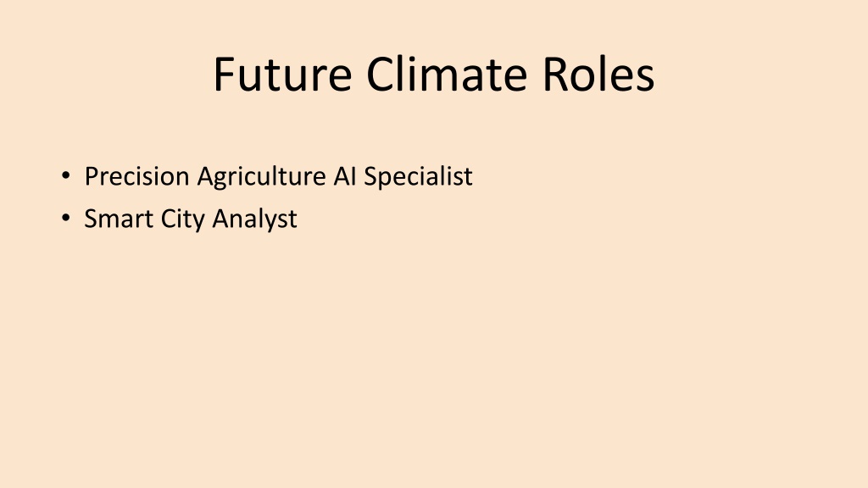Click the bullet marker before Precision Agriculture
The width and height of the screenshot is (868, 488).
(x=66, y=177)
